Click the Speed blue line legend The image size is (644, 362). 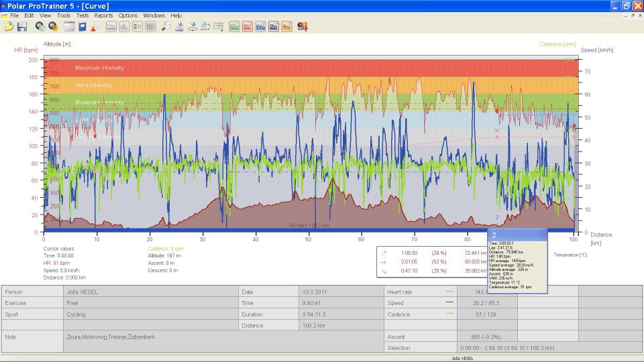click(x=449, y=303)
